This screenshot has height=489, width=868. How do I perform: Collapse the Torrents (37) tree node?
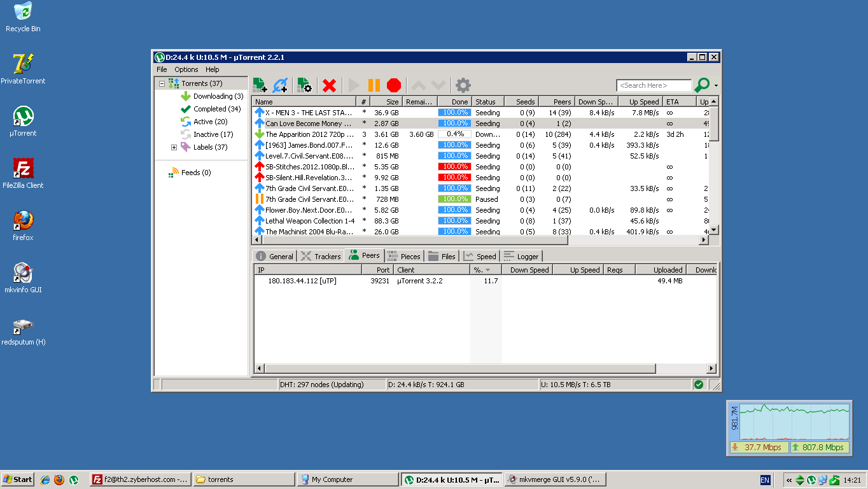pos(162,83)
